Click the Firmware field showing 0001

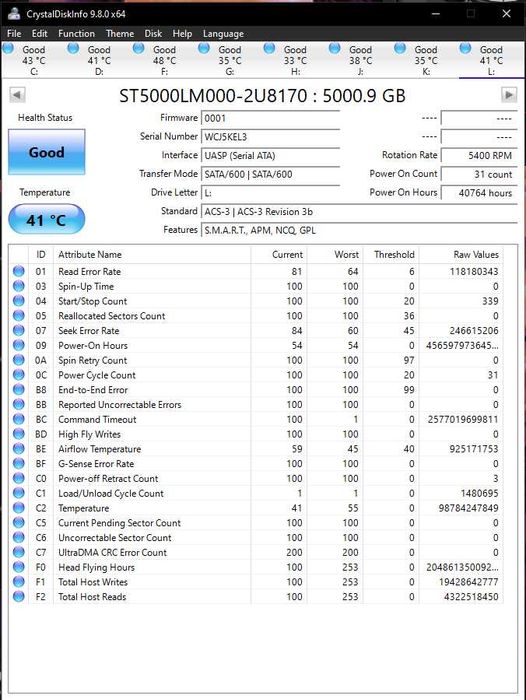tap(270, 118)
